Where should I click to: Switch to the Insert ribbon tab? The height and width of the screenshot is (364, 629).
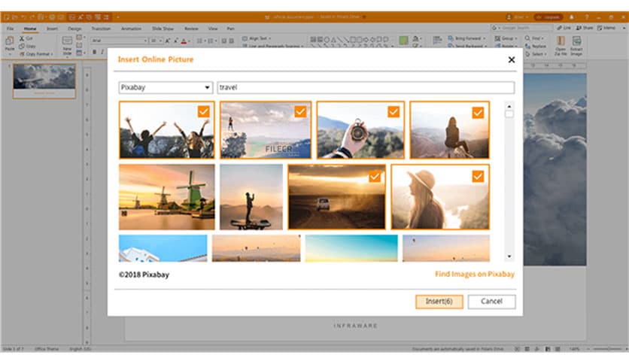(x=52, y=29)
